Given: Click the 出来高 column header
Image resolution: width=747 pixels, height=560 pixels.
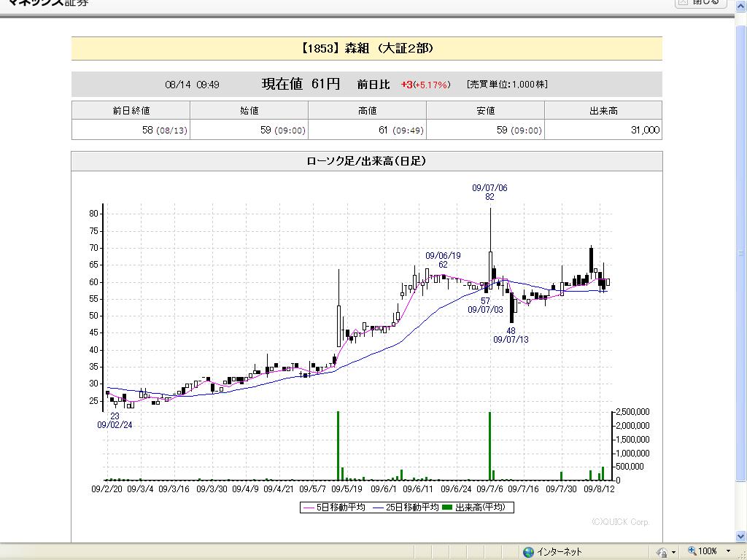Looking at the screenshot, I should pos(603,111).
